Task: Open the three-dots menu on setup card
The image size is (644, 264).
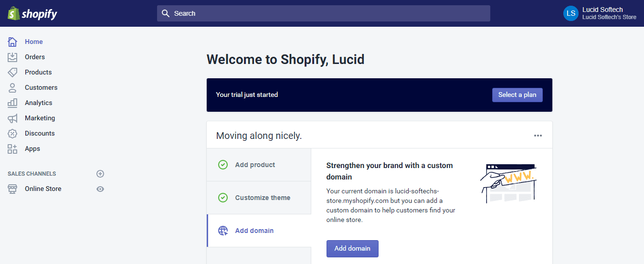Action: point(538,136)
